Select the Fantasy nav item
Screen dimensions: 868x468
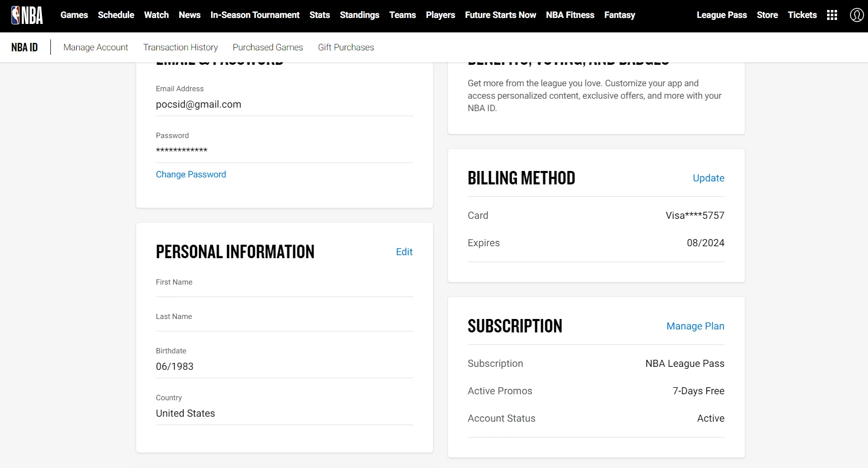pos(620,15)
